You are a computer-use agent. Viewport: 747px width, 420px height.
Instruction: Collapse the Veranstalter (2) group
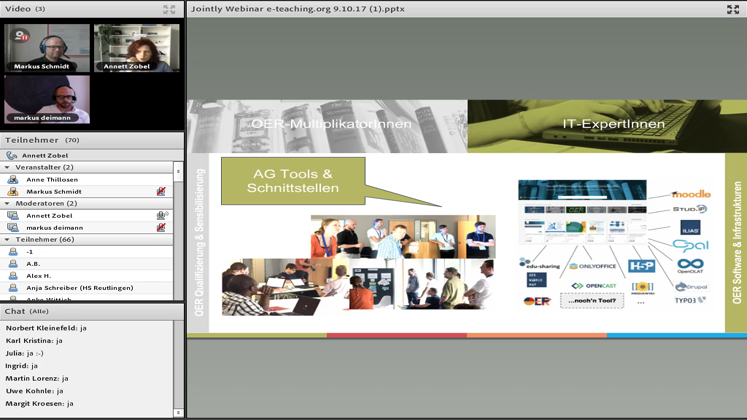coord(8,168)
